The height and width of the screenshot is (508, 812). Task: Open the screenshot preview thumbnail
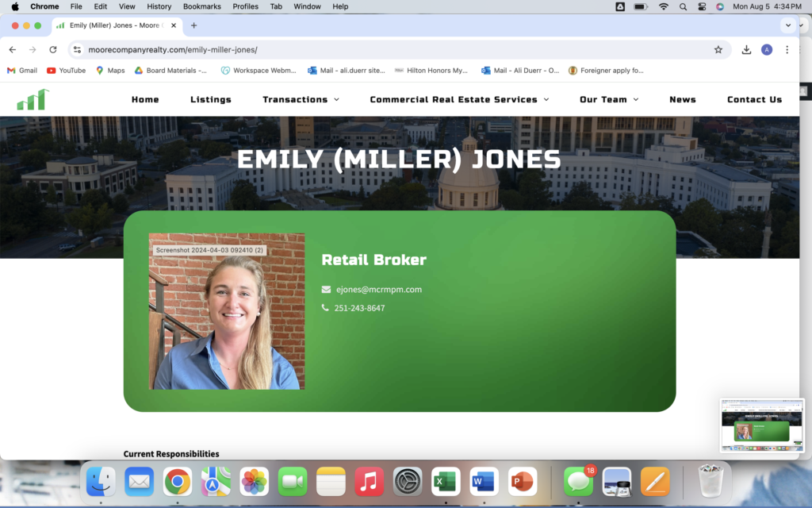tap(761, 425)
